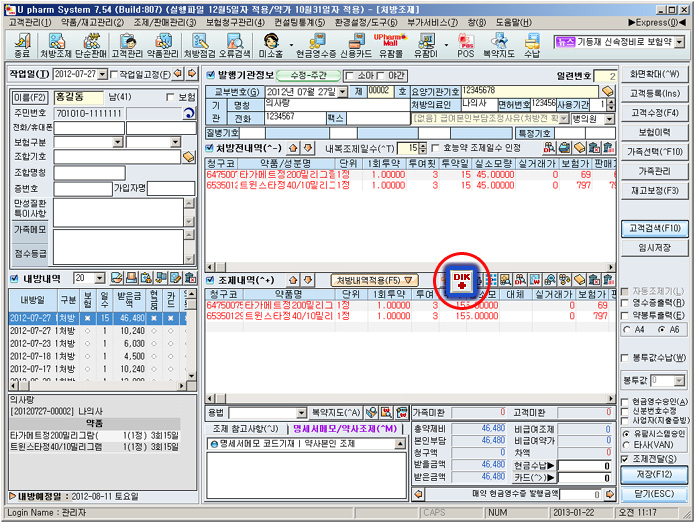Open 고객관리 toolbar icon

click(x=127, y=46)
